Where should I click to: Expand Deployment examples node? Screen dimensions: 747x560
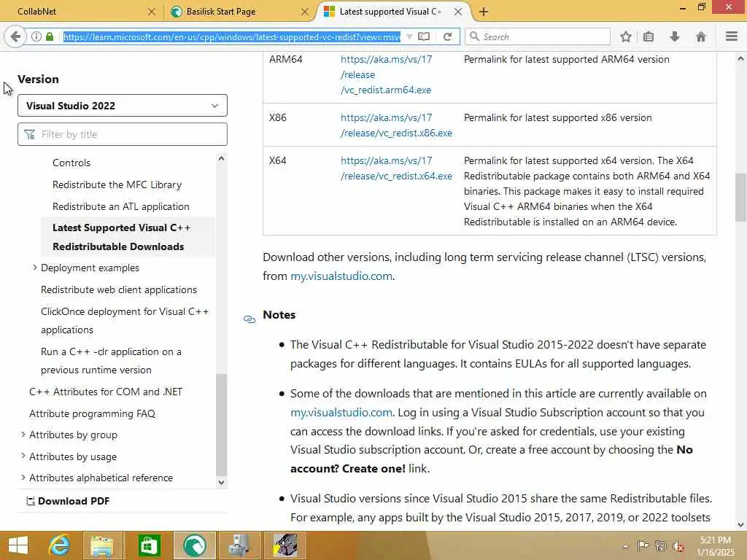[x=34, y=268]
